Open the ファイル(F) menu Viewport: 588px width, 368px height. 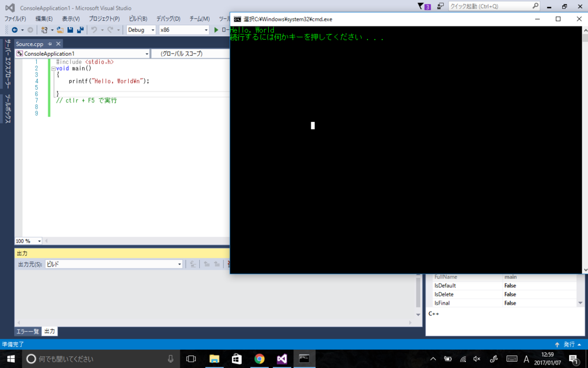coord(15,19)
